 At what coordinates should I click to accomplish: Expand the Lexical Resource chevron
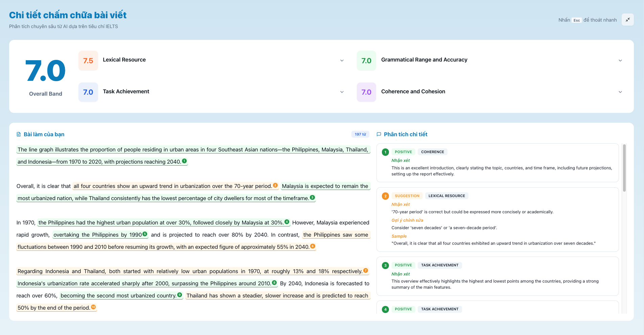coord(342,61)
